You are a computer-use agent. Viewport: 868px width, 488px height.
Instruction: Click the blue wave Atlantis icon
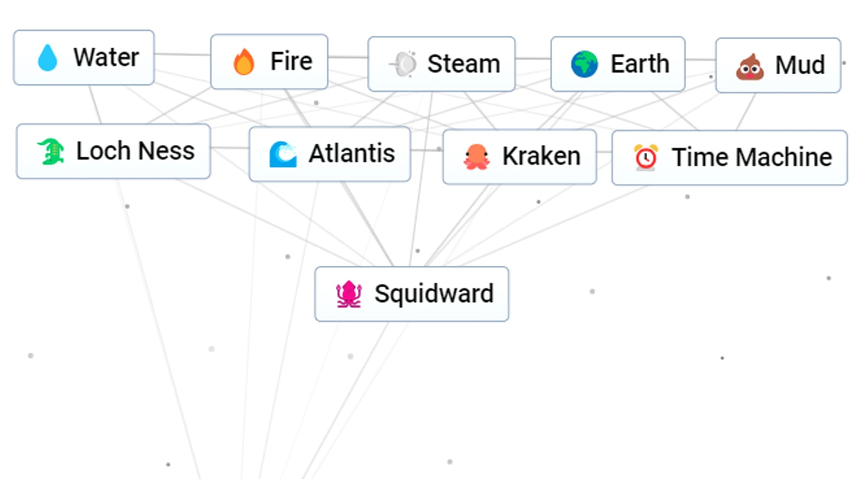pyautogui.click(x=283, y=154)
